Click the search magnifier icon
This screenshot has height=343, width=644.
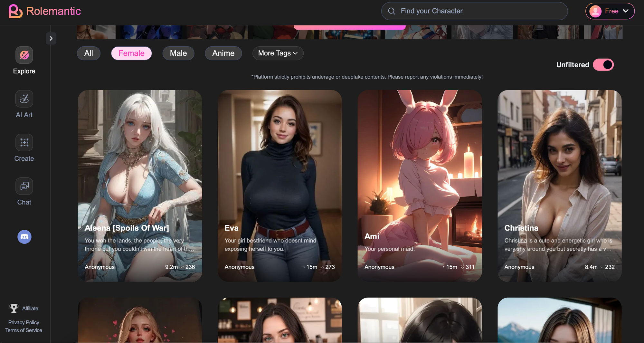point(392,11)
